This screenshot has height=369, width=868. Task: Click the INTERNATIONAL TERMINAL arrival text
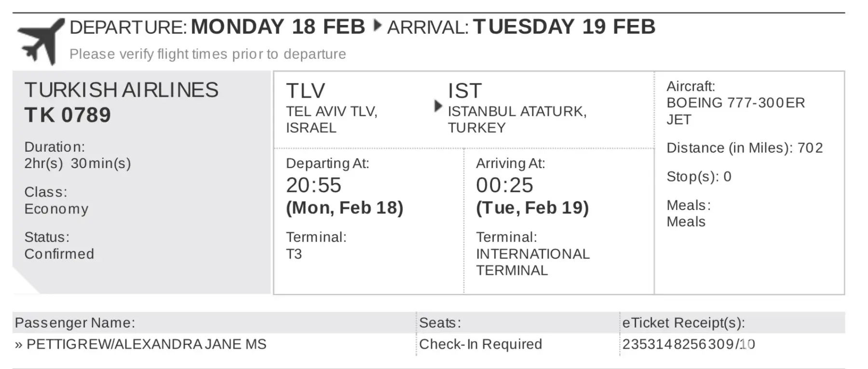tap(532, 262)
